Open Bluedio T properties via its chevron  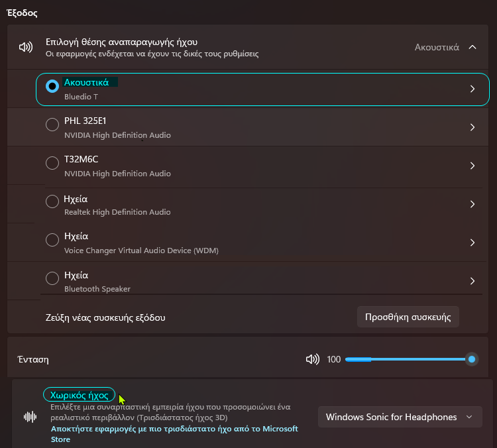[472, 89]
